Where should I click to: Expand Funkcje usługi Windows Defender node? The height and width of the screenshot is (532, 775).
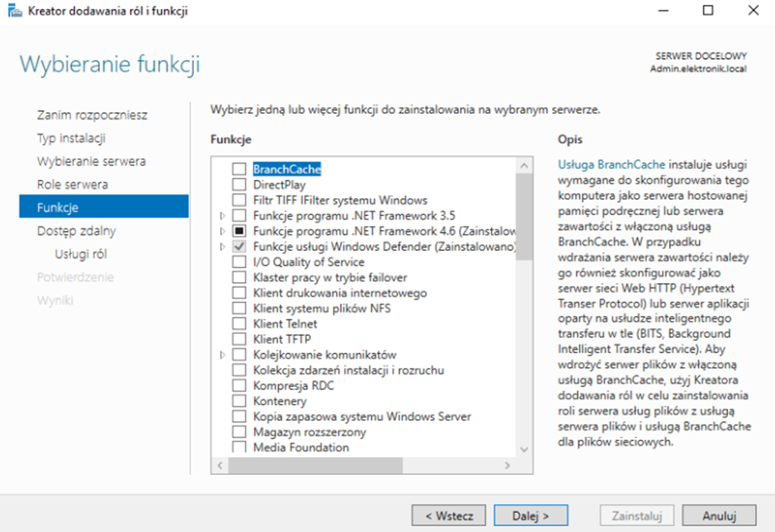(223, 247)
